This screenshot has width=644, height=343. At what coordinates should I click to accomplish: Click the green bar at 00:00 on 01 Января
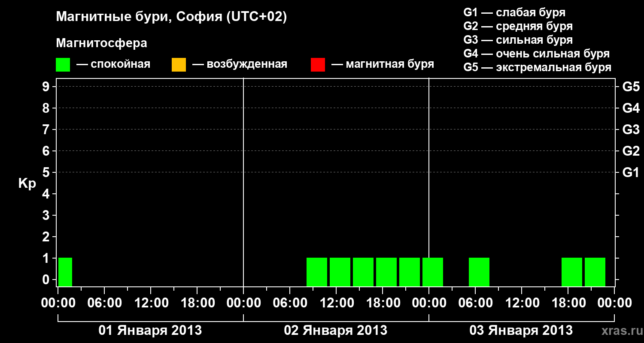click(65, 272)
